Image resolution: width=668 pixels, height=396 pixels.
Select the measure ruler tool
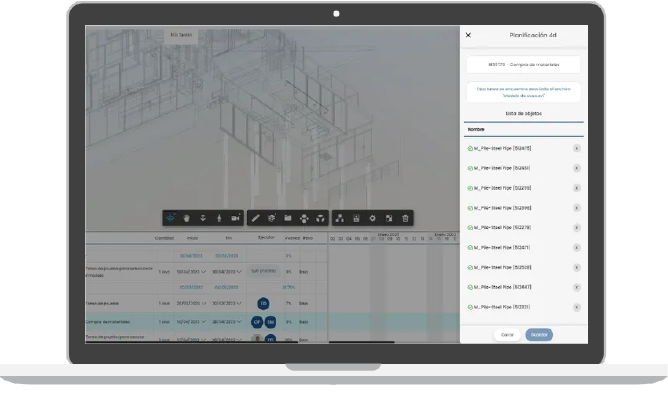click(x=255, y=218)
